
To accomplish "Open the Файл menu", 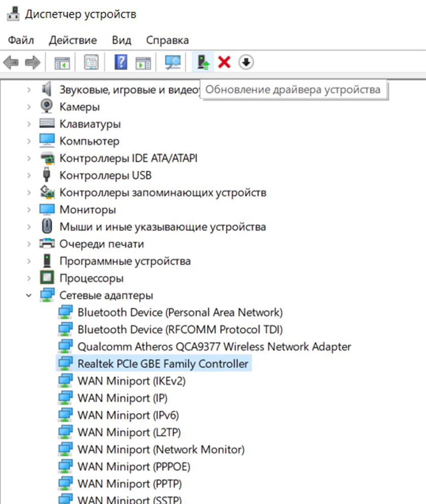I will click(x=21, y=40).
